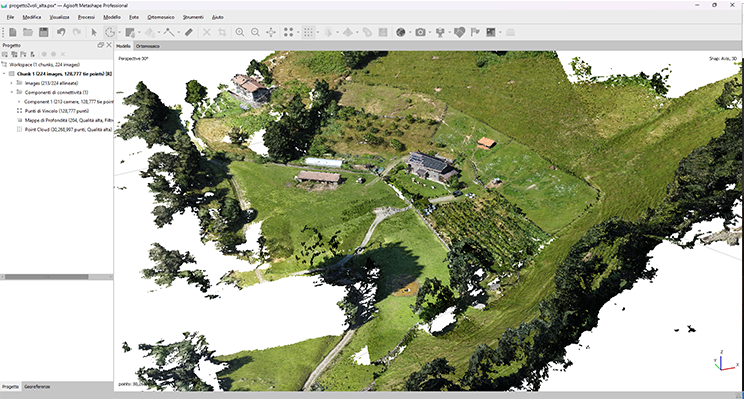The width and height of the screenshot is (744, 400).
Task: Open the Ortomosaico menu
Action: tap(161, 17)
